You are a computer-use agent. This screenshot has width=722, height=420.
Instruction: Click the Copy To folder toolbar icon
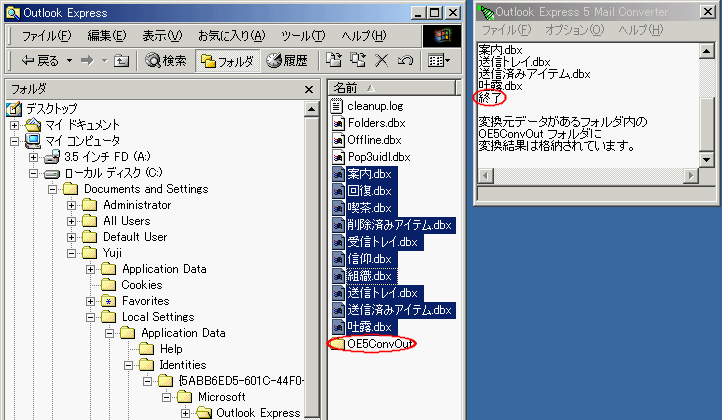coord(358,61)
